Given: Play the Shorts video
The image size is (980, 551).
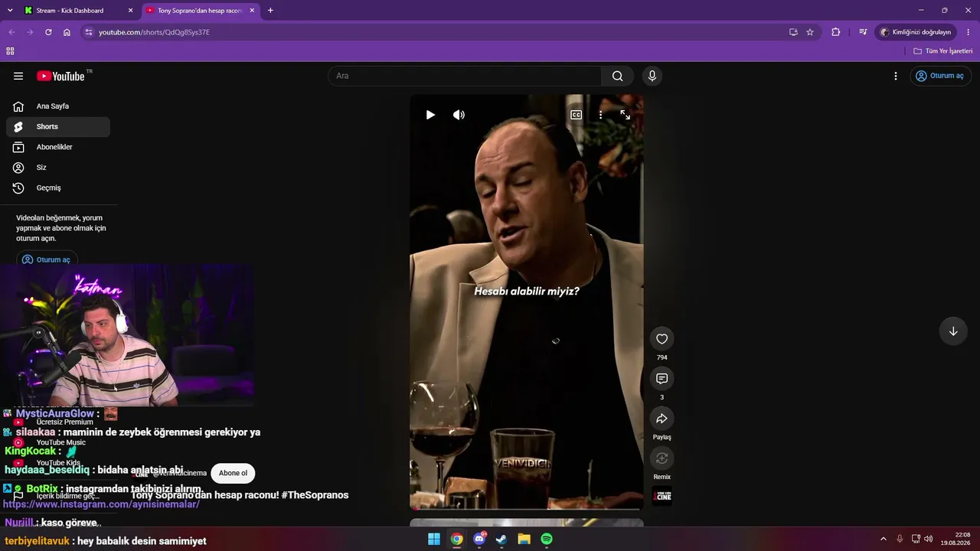Looking at the screenshot, I should 430,115.
